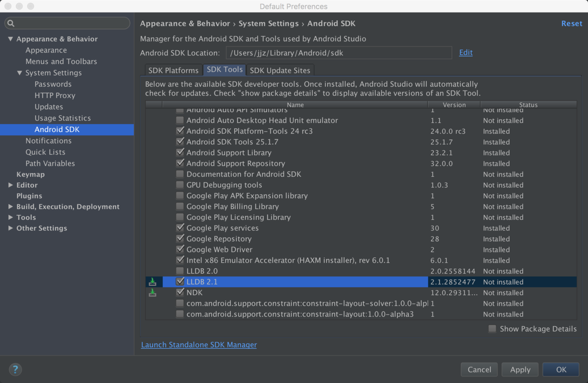Collapse the System Settings subtree
Screen dimensions: 588x383
coord(19,73)
